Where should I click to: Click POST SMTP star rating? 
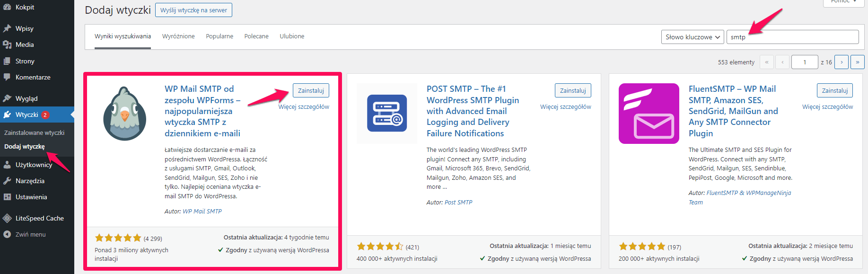pos(380,247)
